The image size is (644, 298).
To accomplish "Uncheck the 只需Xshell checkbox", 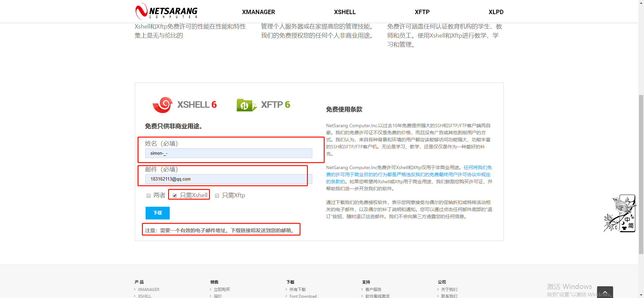I will coord(175,196).
